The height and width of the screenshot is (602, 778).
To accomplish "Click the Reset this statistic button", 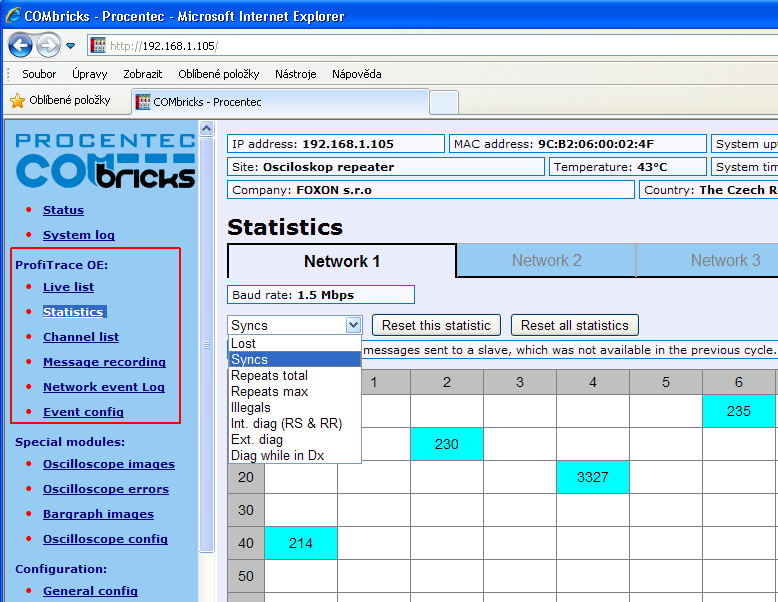I will tap(436, 326).
